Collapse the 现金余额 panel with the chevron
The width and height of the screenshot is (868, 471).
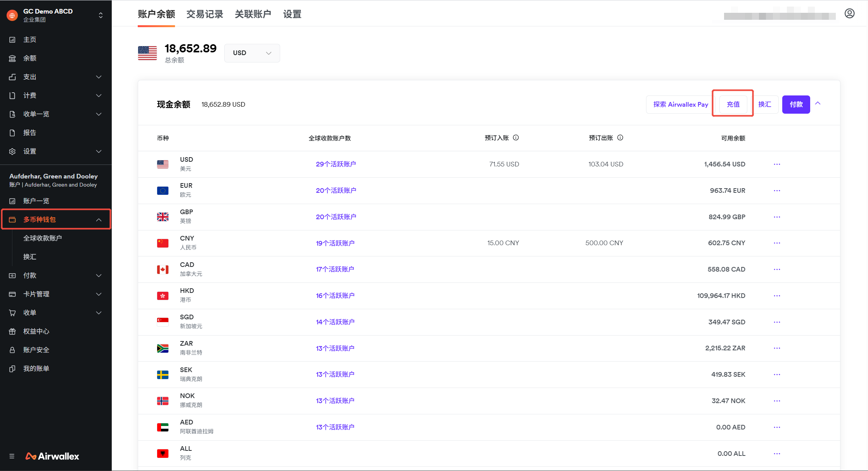click(x=818, y=104)
